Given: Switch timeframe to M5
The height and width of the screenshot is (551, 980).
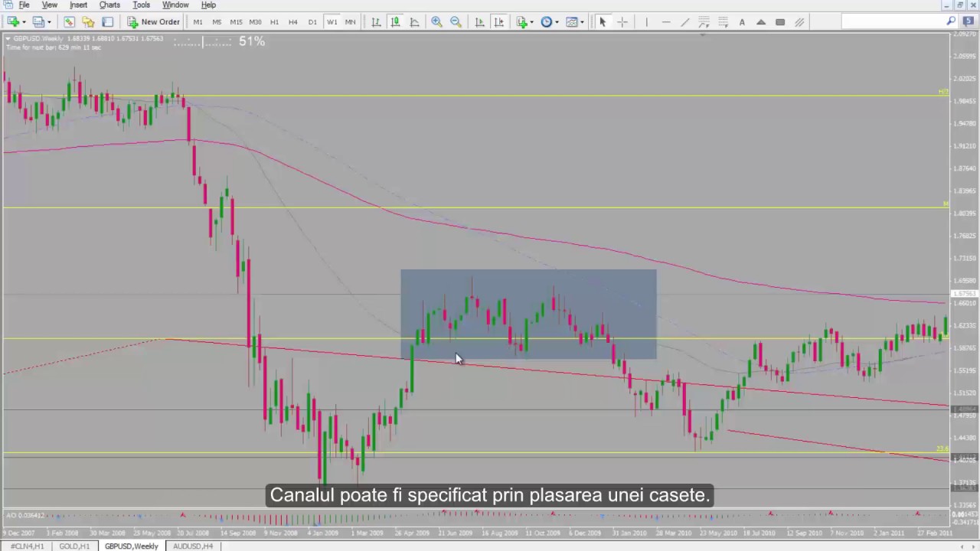Looking at the screenshot, I should 217,22.
